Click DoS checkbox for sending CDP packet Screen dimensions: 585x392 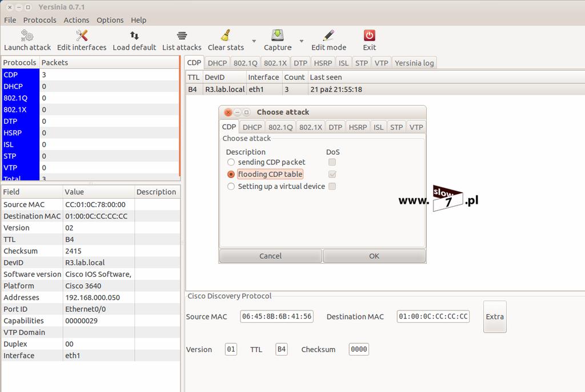click(x=332, y=162)
